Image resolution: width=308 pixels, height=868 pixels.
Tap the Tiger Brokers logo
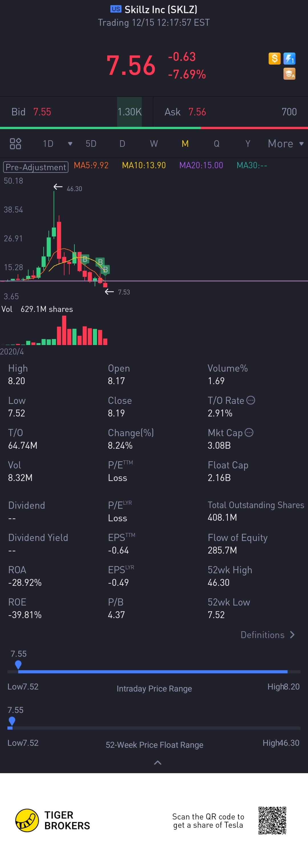(53, 820)
